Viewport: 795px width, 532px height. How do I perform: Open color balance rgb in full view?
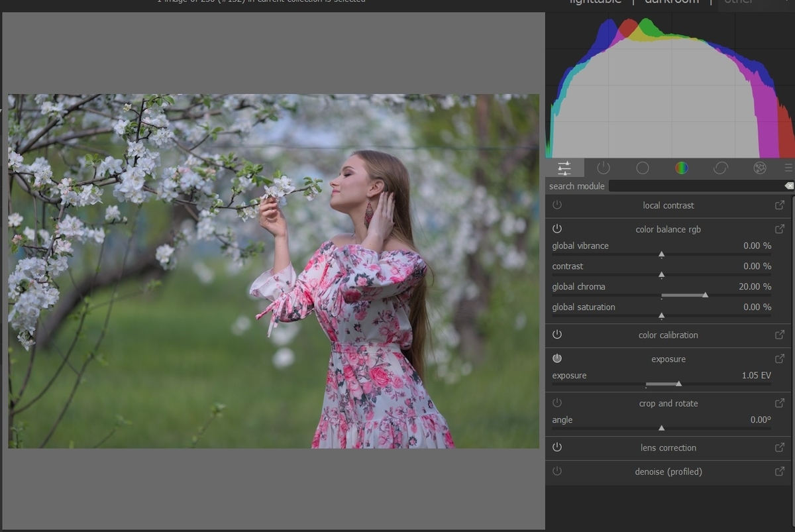tap(780, 229)
